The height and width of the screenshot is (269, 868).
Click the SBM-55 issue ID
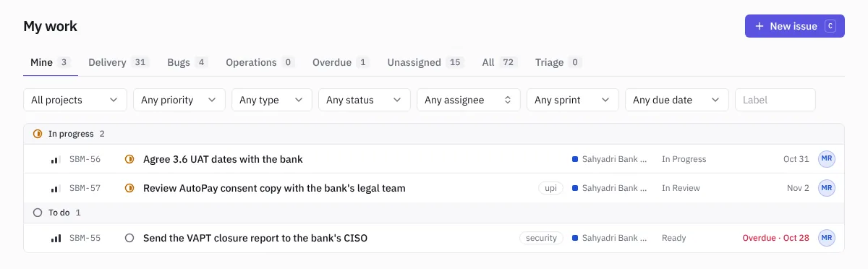tap(85, 238)
